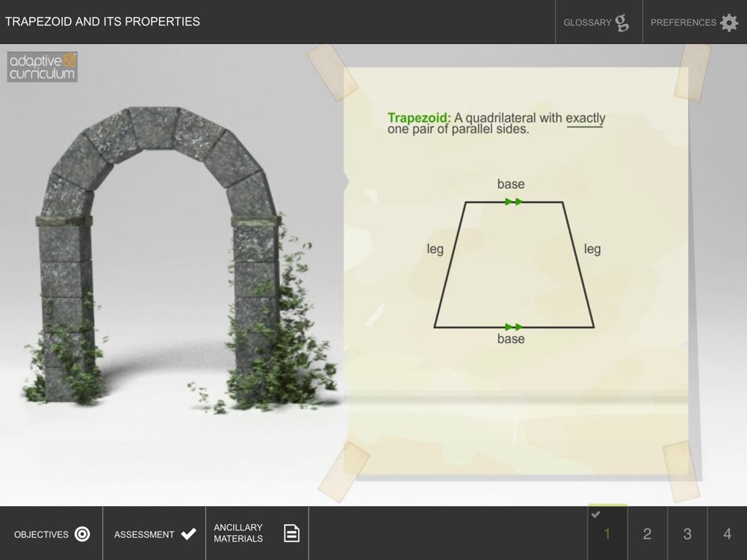This screenshot has height=560, width=747.
Task: Click the 'TRAPEZOID AND ITS PROPERTIES' title
Action: (102, 22)
